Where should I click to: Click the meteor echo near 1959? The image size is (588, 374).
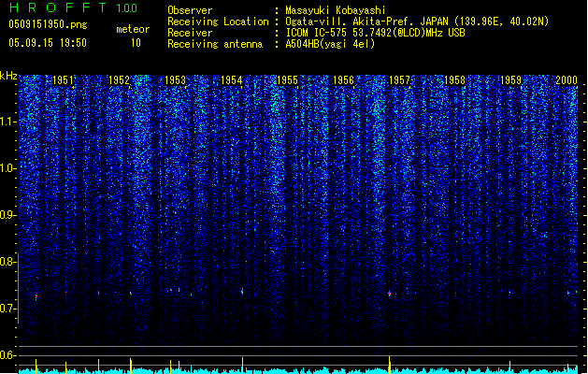coord(509,292)
